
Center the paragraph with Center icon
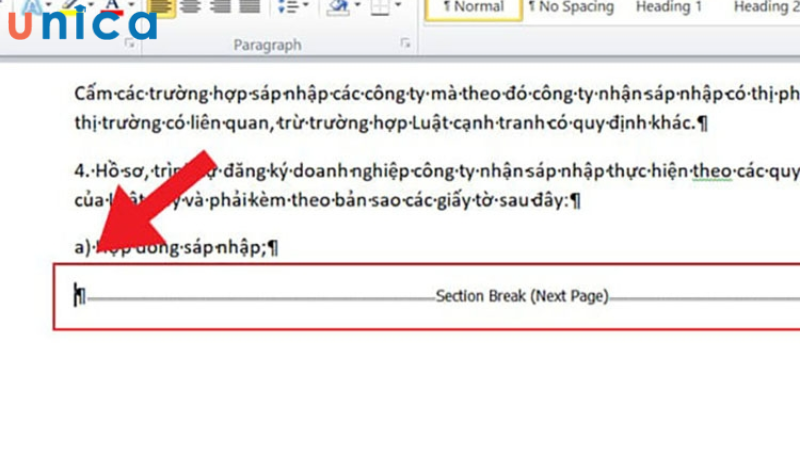pos(190,7)
